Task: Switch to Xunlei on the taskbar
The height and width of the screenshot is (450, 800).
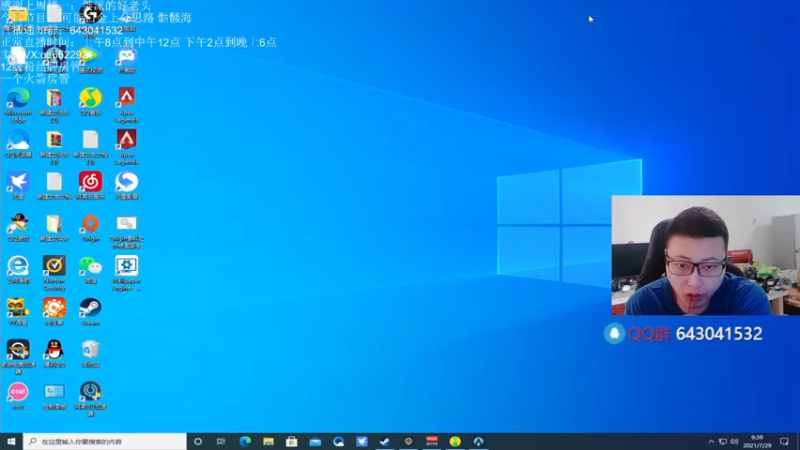Action: click(362, 441)
